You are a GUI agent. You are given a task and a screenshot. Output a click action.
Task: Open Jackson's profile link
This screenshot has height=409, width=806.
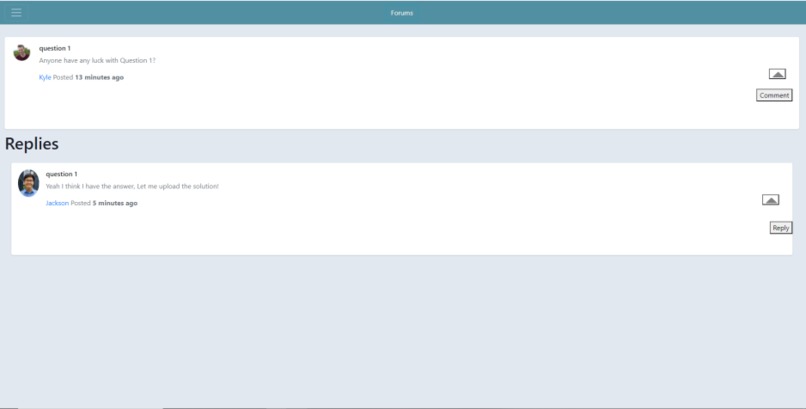(57, 203)
